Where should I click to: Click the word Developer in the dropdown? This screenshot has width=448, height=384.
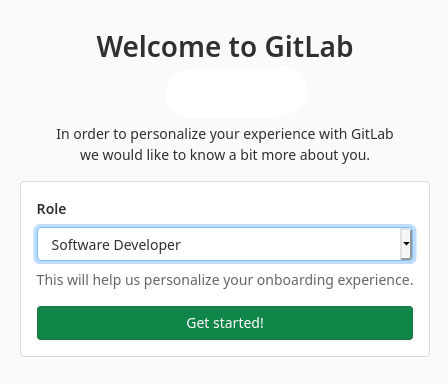(147, 246)
